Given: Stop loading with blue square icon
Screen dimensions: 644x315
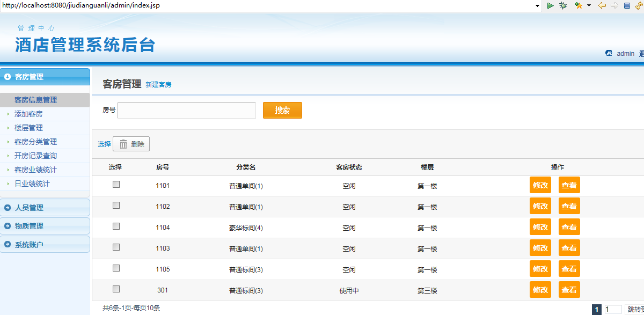Looking at the screenshot, I should coord(627,5).
